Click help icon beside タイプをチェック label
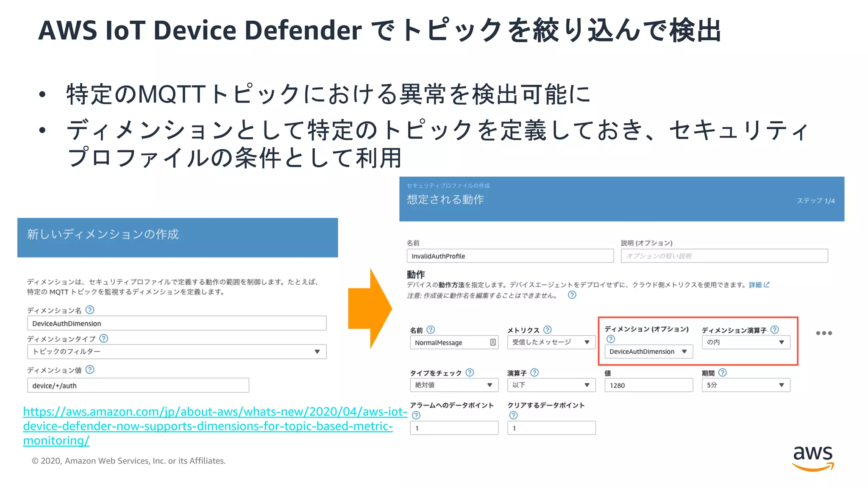The image size is (868, 488). pyautogui.click(x=470, y=372)
